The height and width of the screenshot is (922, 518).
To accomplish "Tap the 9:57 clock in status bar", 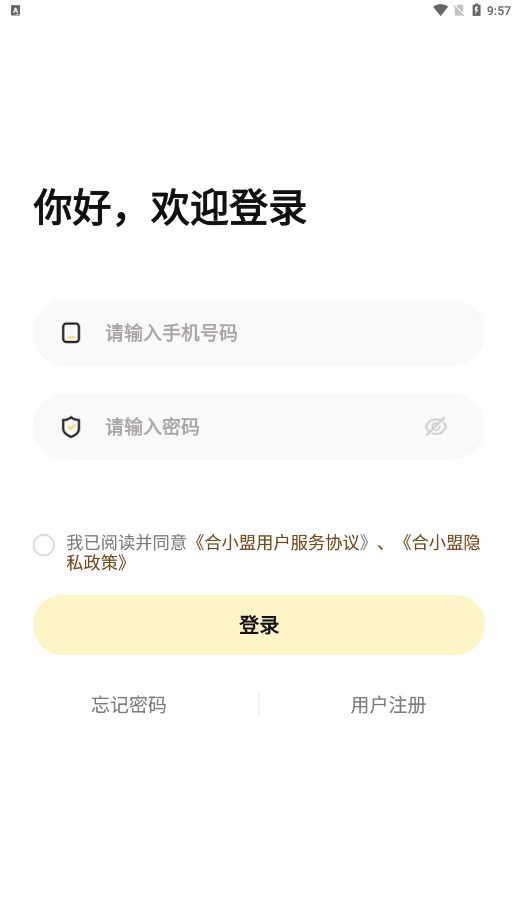I will 499,11.
